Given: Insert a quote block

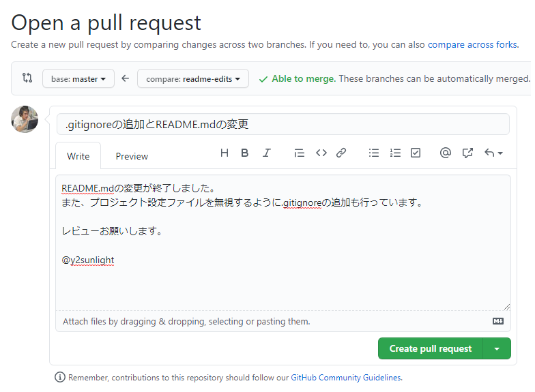Looking at the screenshot, I should pyautogui.click(x=299, y=153).
